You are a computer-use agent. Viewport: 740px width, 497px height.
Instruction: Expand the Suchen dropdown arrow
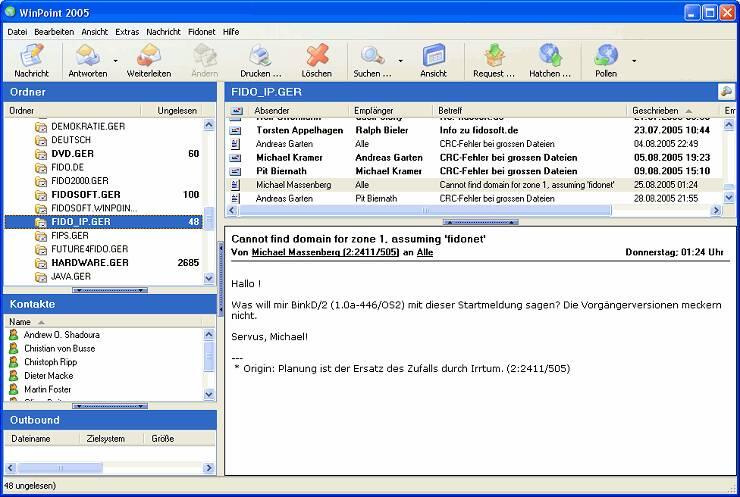pos(401,61)
